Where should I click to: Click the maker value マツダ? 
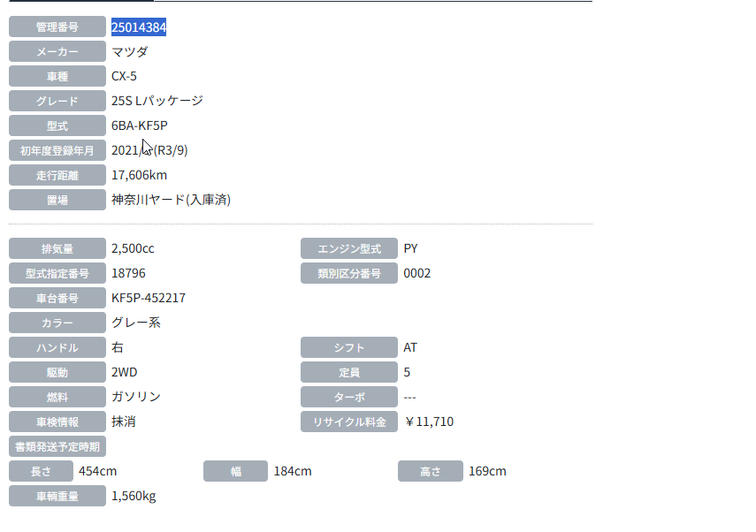[x=130, y=52]
